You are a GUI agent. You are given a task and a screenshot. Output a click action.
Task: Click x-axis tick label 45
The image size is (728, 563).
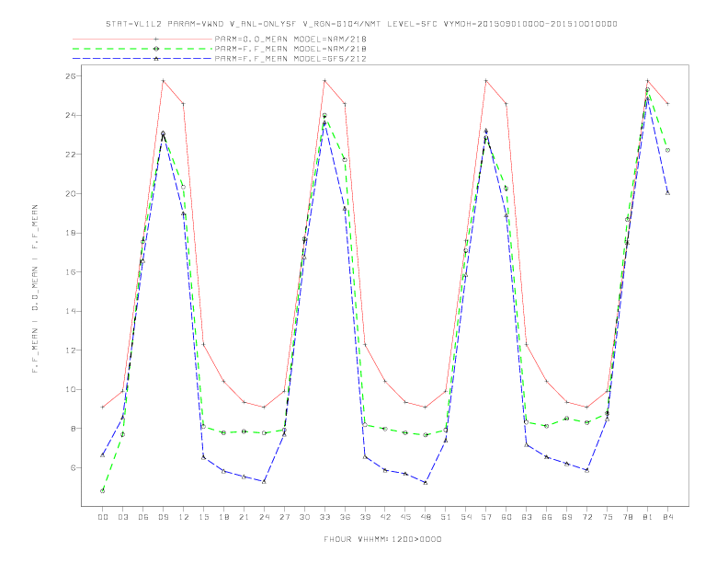pos(405,517)
